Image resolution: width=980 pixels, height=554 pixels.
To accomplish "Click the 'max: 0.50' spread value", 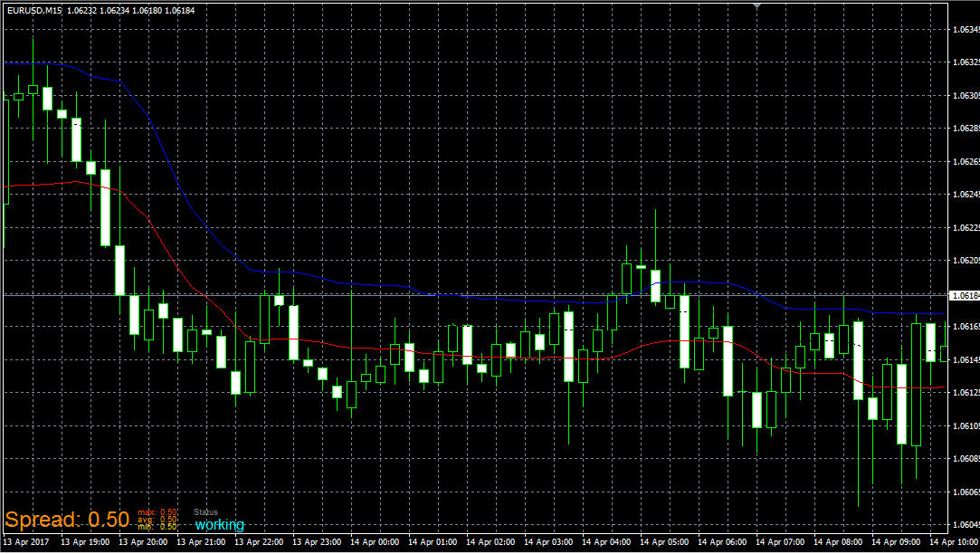I will 157,512.
